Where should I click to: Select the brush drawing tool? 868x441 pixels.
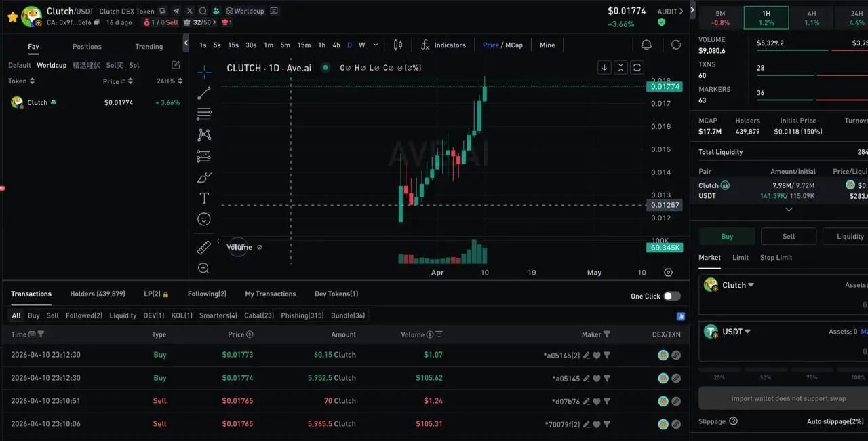click(x=204, y=178)
